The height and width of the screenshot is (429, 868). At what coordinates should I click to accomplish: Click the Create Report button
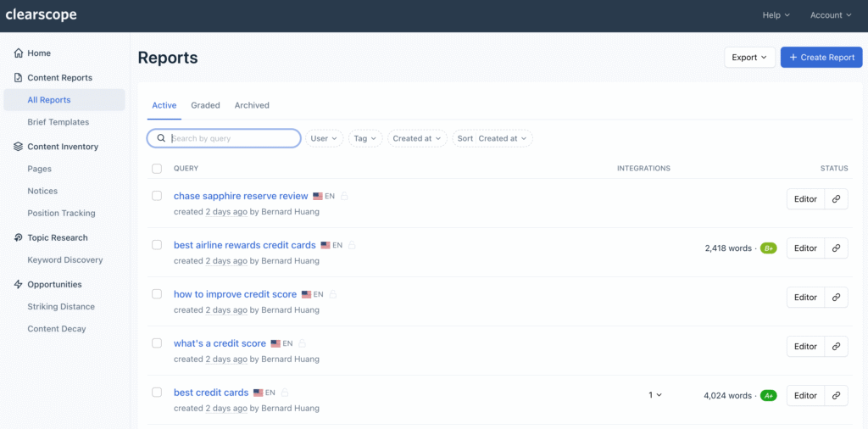(x=821, y=58)
